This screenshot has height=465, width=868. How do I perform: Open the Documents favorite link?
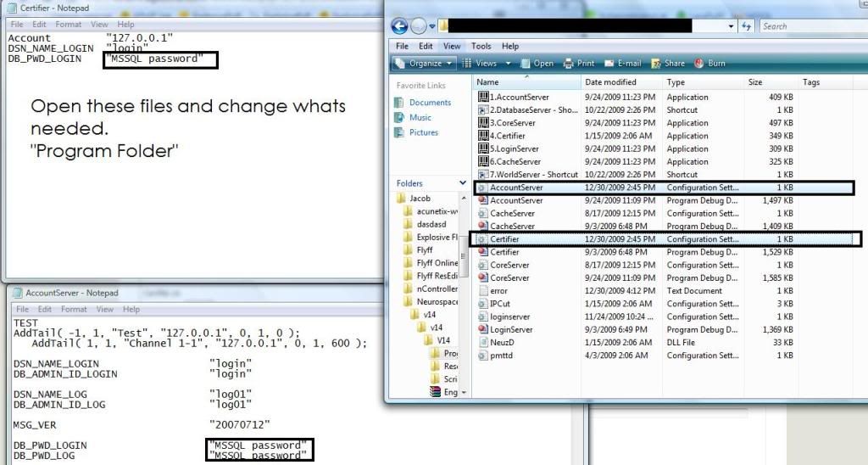(430, 103)
